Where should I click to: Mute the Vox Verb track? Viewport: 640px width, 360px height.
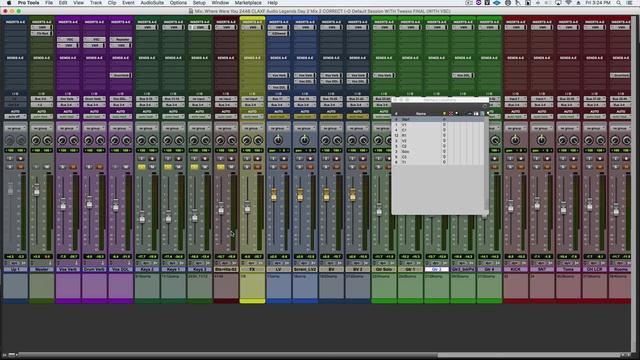(x=73, y=167)
